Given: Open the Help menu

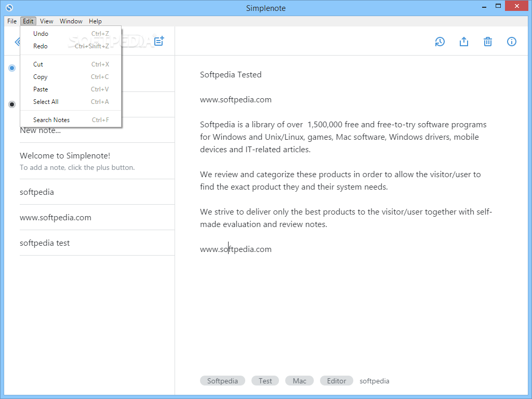Looking at the screenshot, I should tap(96, 21).
